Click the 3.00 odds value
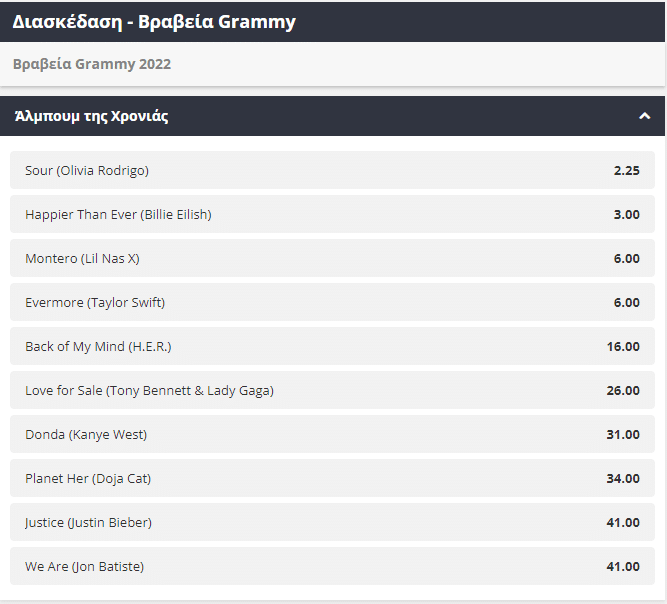667x604 pixels. tap(626, 214)
